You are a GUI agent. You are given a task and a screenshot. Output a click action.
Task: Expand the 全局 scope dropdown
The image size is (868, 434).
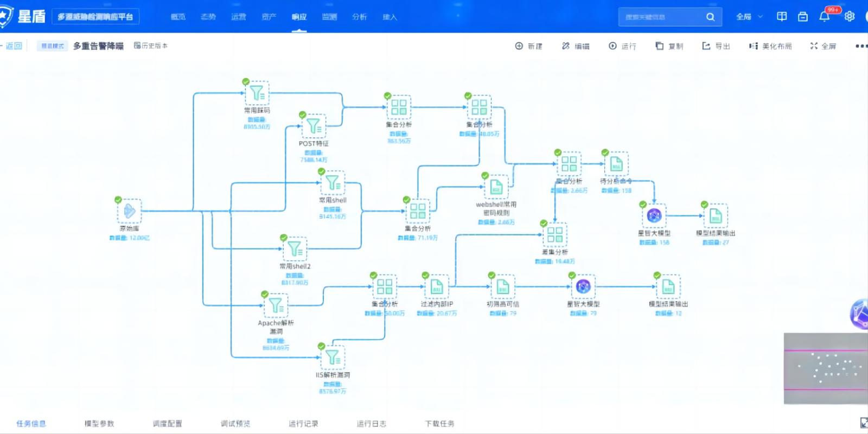749,17
